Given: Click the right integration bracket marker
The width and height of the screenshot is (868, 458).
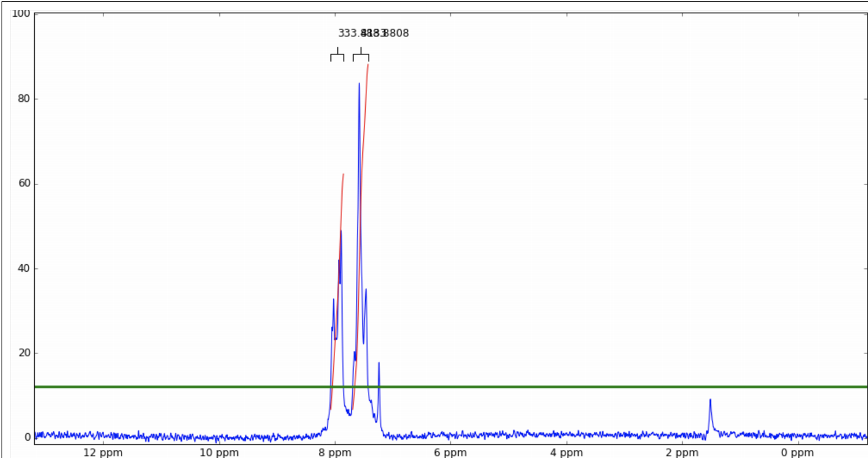Looking at the screenshot, I should 361,55.
